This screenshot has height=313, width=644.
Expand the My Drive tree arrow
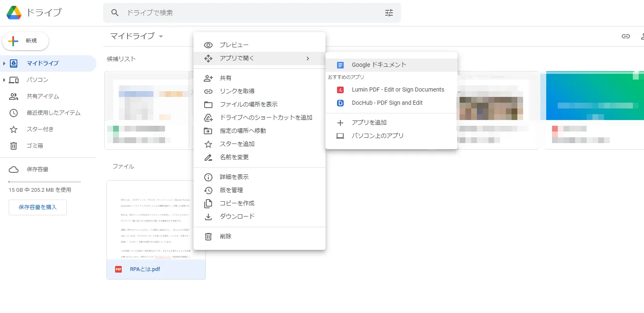4,63
